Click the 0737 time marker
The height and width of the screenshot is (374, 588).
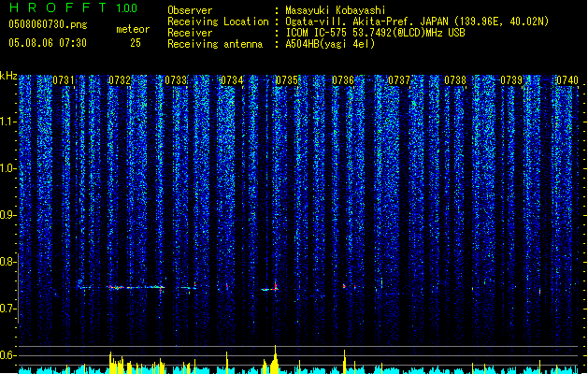[399, 80]
